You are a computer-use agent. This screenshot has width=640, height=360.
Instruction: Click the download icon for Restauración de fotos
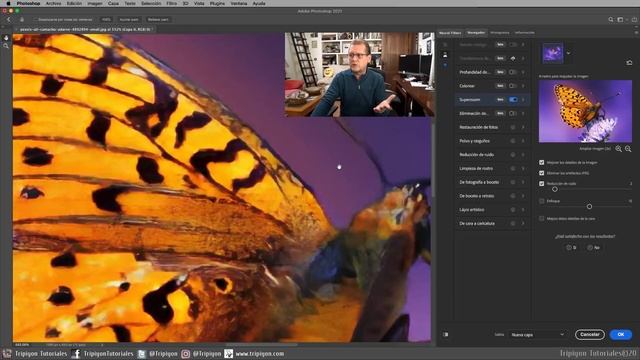click(x=513, y=127)
